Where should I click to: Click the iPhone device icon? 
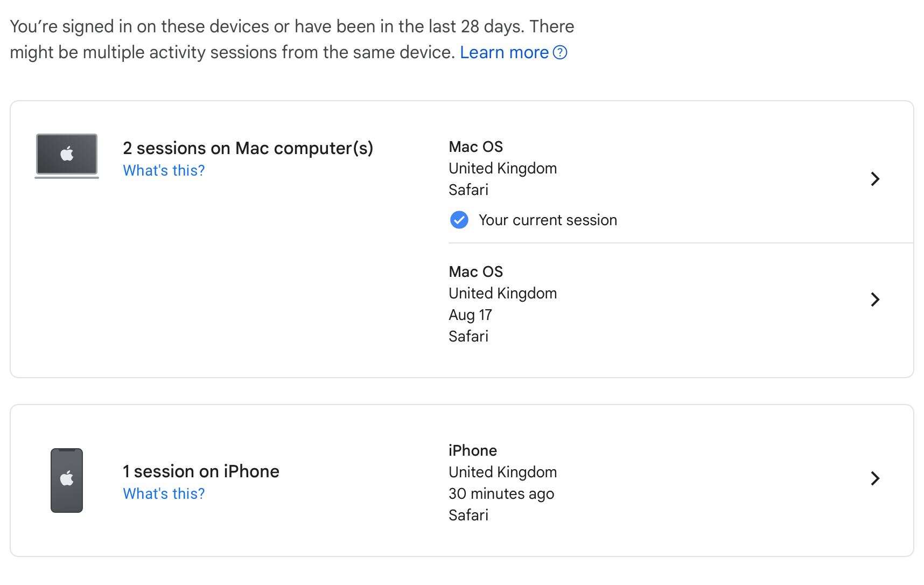[67, 480]
